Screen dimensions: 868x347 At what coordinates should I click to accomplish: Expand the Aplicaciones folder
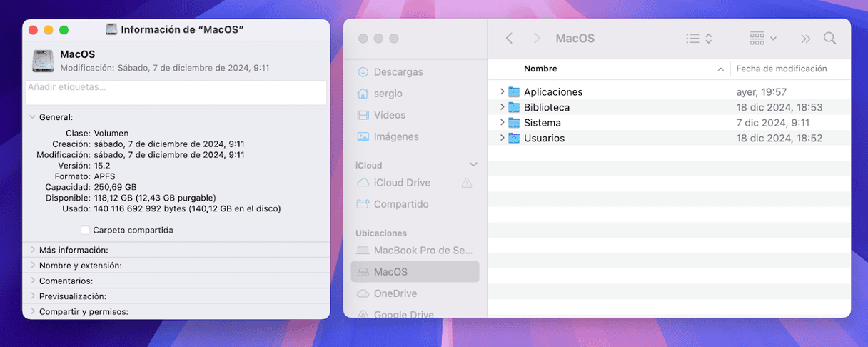502,91
